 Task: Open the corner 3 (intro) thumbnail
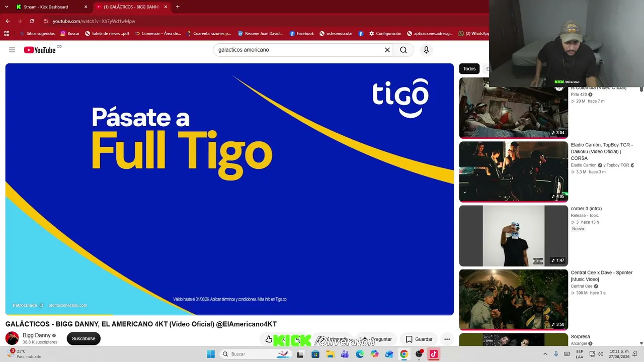(x=514, y=236)
